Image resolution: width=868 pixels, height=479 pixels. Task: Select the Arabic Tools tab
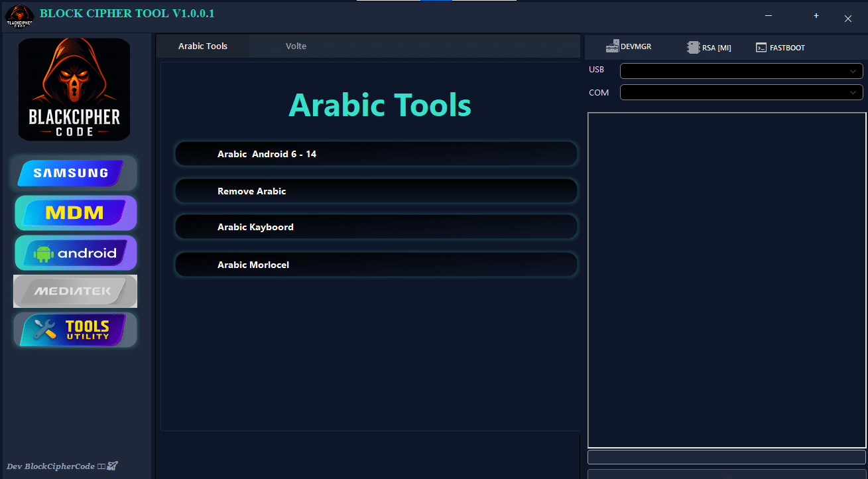point(203,46)
